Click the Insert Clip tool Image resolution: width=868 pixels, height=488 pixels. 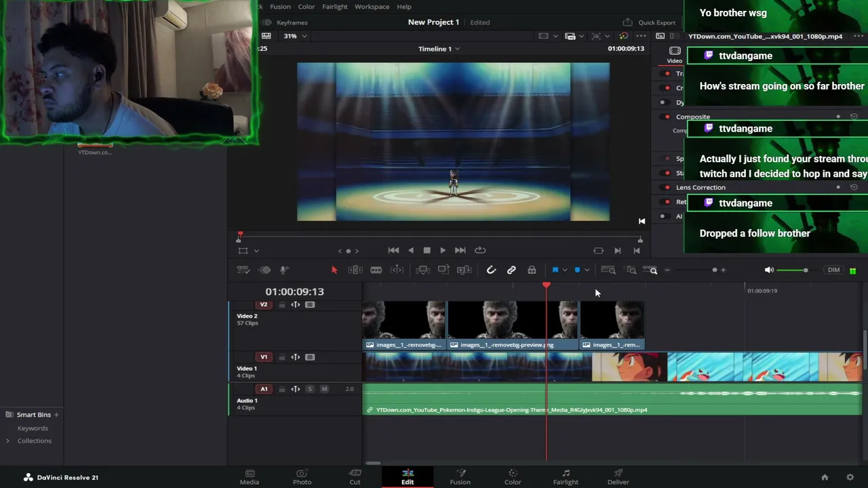(x=422, y=270)
